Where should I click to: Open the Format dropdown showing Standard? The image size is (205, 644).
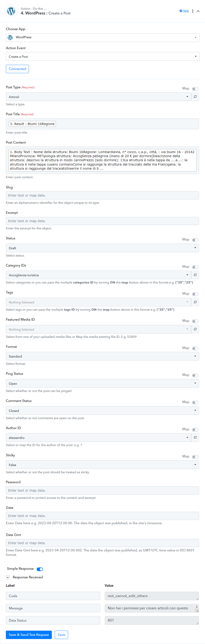[x=102, y=356]
